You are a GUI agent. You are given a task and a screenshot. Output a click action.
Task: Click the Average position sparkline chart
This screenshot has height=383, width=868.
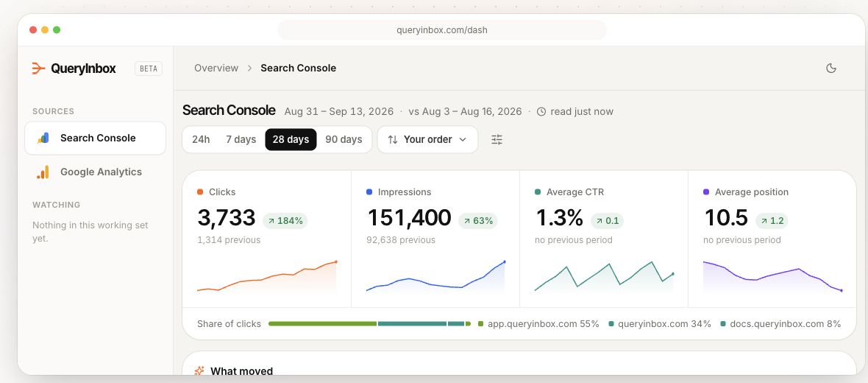click(772, 275)
